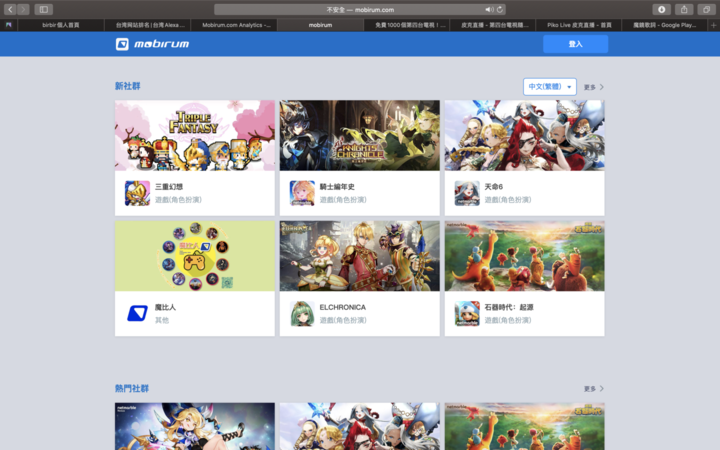Open the Triple Fantasy banner image
The width and height of the screenshot is (720, 450).
(x=195, y=135)
